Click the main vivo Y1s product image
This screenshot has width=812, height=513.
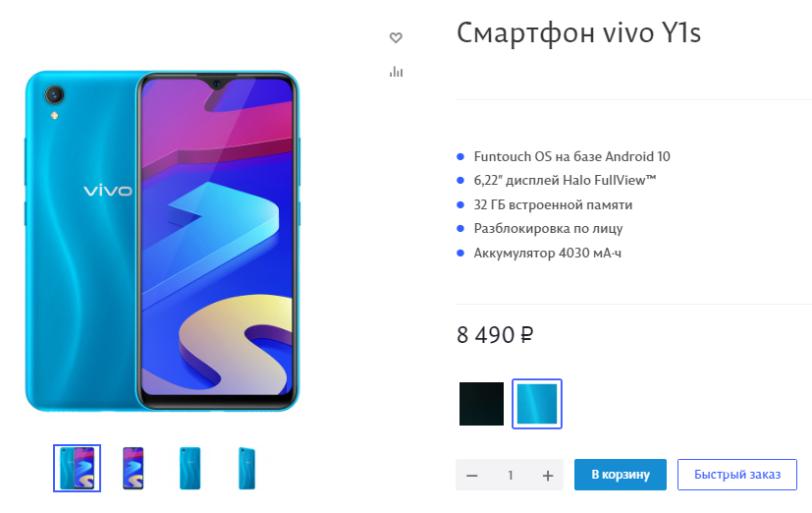pyautogui.click(x=162, y=241)
